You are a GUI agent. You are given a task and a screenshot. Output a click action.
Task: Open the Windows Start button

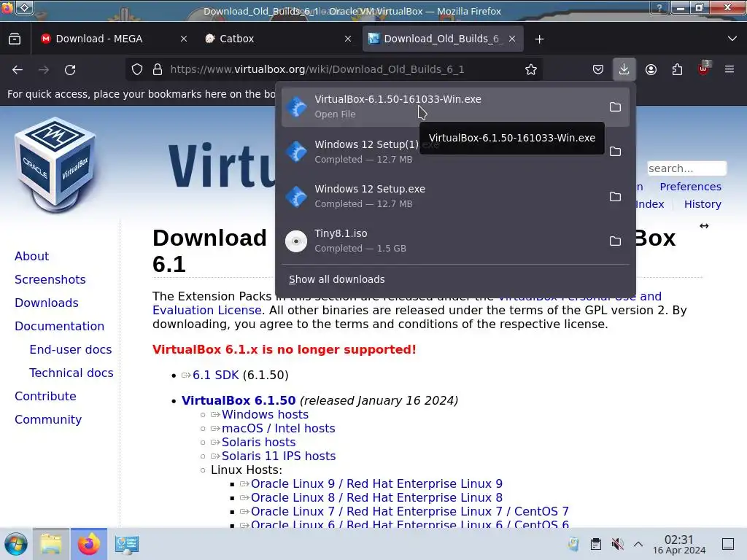(16, 544)
